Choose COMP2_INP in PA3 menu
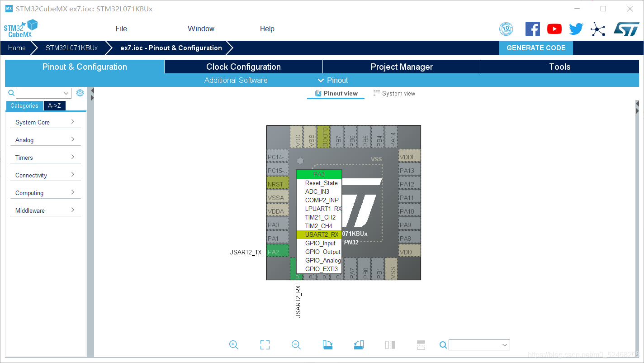This screenshot has height=363, width=644. pos(319,200)
